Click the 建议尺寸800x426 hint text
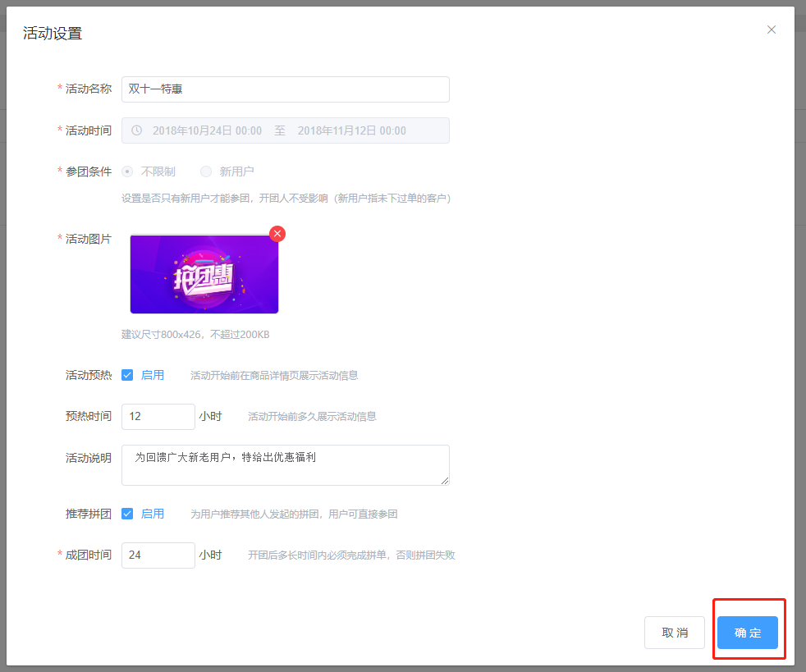 coord(195,335)
